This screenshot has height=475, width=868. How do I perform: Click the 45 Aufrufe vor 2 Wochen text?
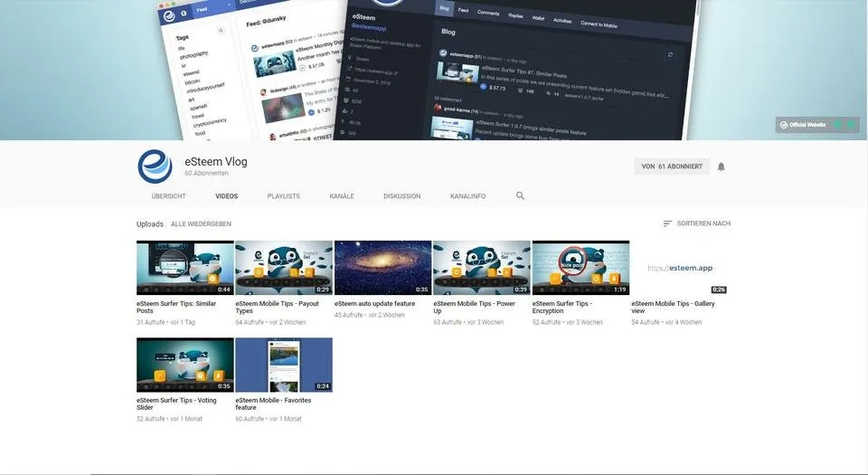point(369,315)
